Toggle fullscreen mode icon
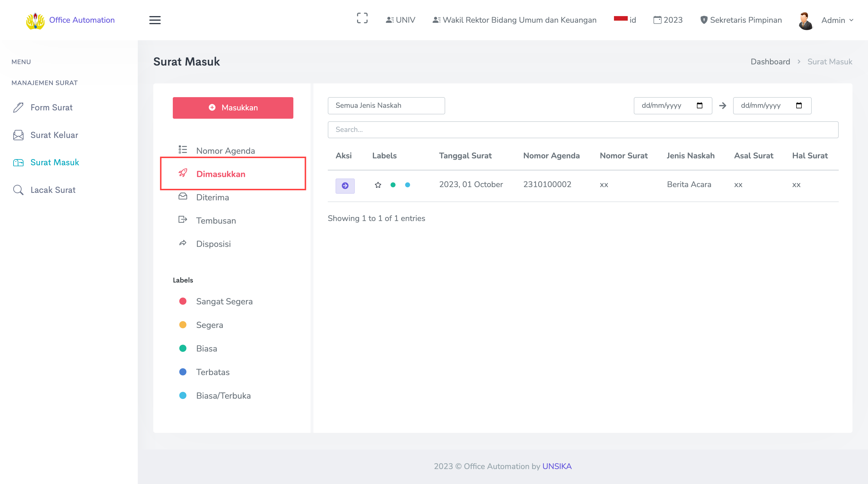Image resolution: width=868 pixels, height=484 pixels. pos(362,18)
